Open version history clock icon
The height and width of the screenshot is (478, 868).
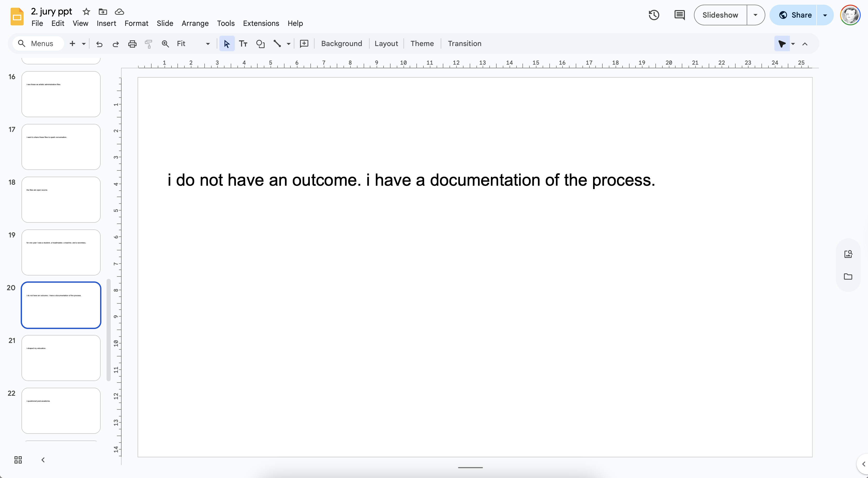click(654, 15)
